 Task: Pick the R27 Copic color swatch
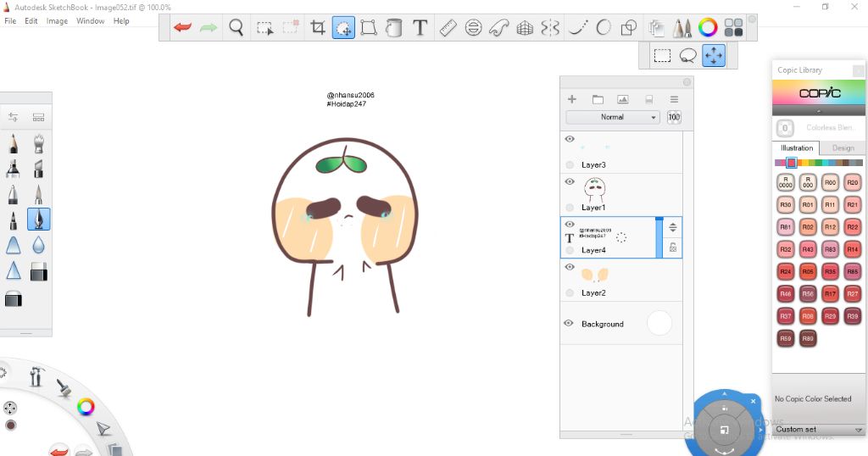[853, 294]
